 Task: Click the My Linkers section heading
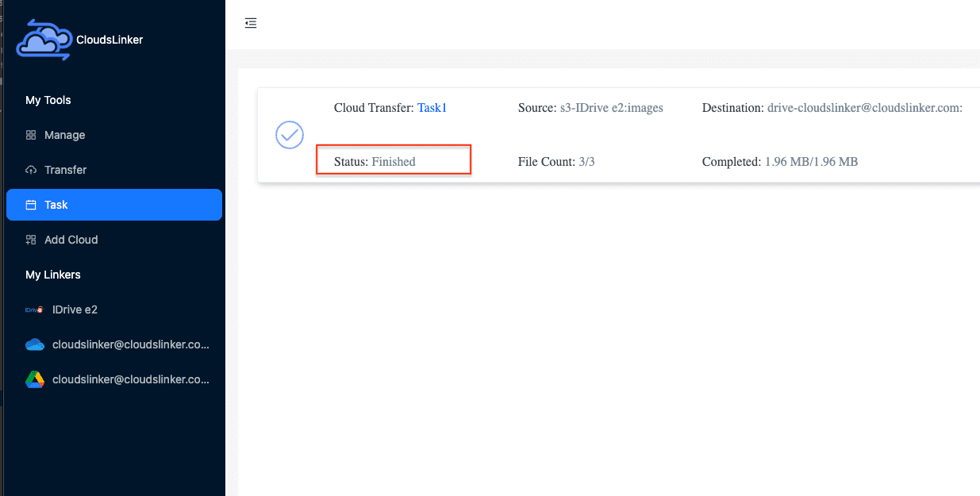tap(53, 275)
